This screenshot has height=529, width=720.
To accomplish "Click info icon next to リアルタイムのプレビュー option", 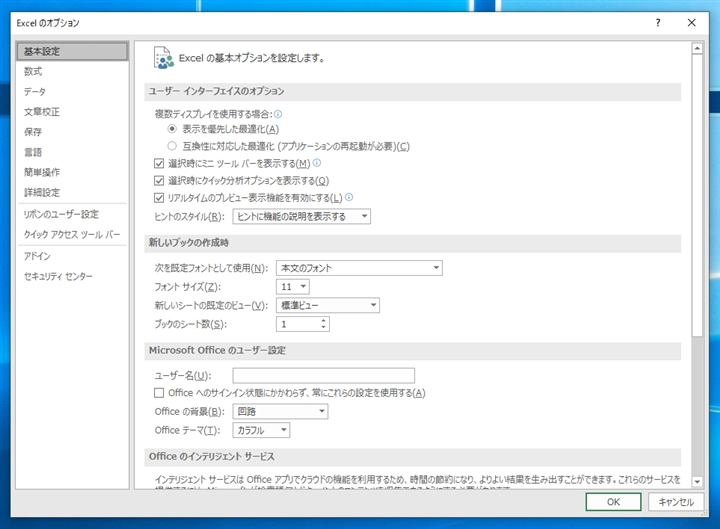I will click(x=349, y=197).
